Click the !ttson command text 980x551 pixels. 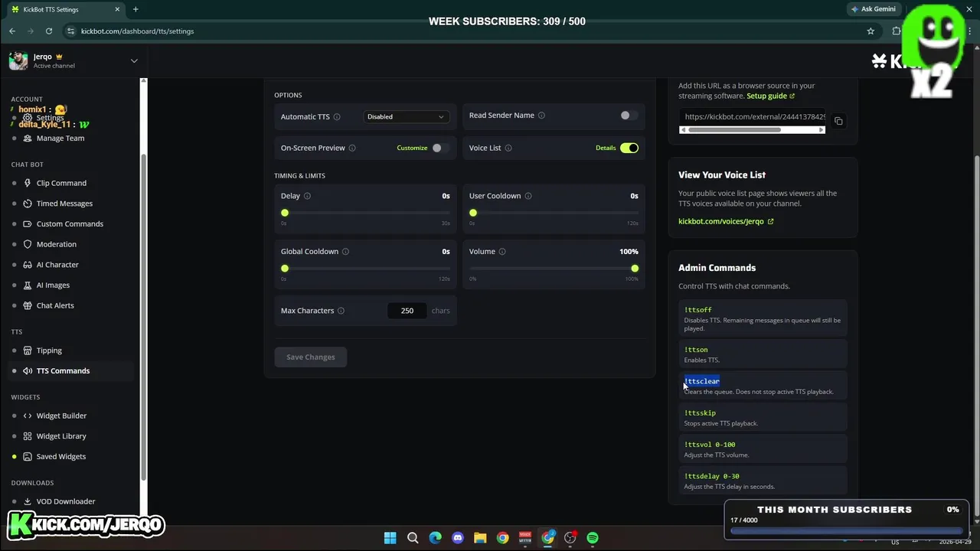pos(696,350)
